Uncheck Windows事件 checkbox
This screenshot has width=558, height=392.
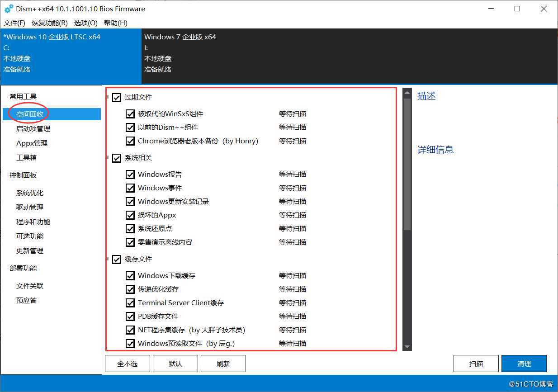130,188
